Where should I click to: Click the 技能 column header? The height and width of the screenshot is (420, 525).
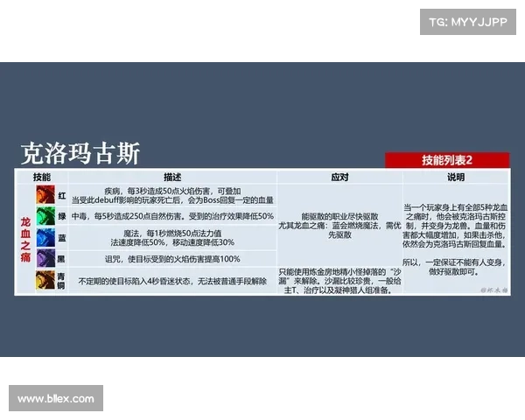42,176
